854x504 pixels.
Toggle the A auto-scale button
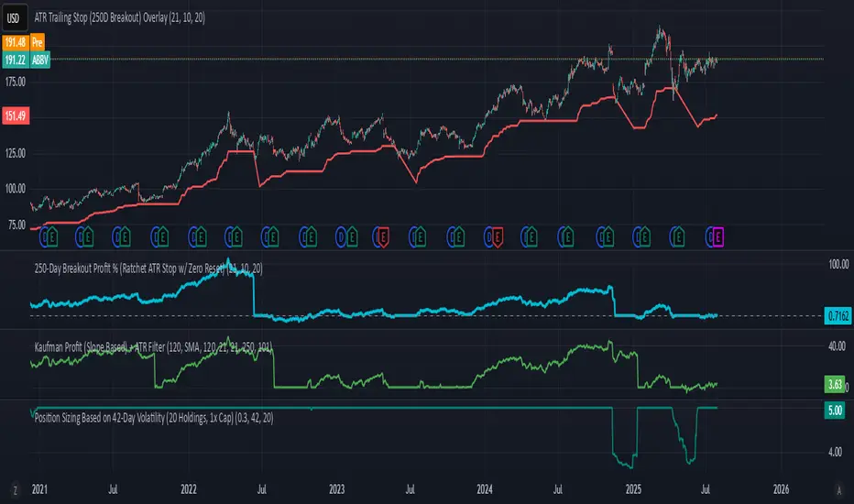[838, 490]
